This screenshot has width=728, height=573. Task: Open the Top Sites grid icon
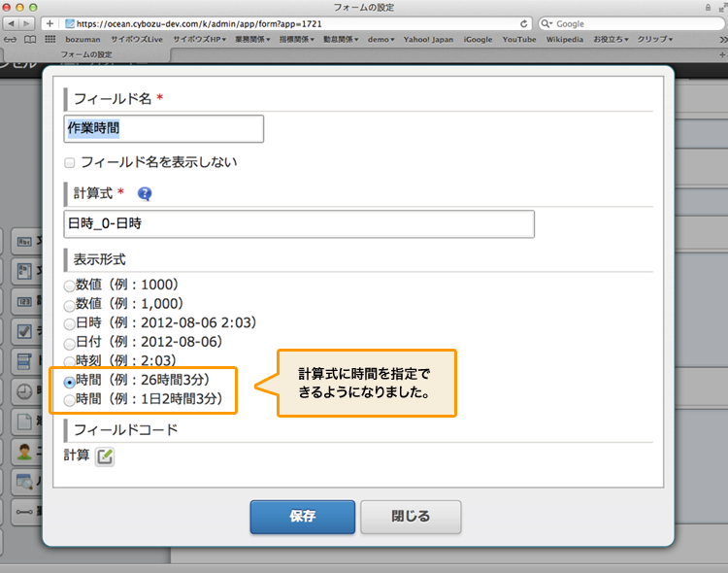(x=50, y=39)
